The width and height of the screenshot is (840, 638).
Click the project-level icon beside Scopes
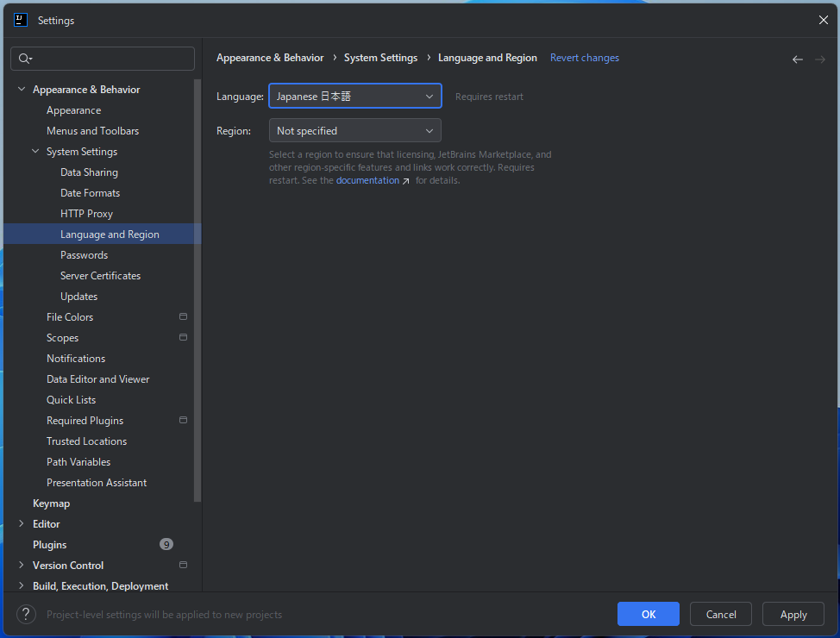pos(183,337)
